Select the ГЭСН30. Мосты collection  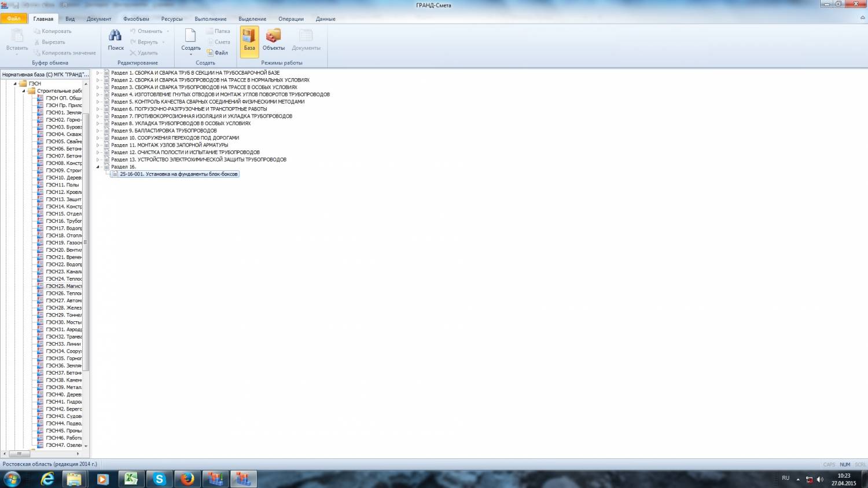tap(64, 322)
